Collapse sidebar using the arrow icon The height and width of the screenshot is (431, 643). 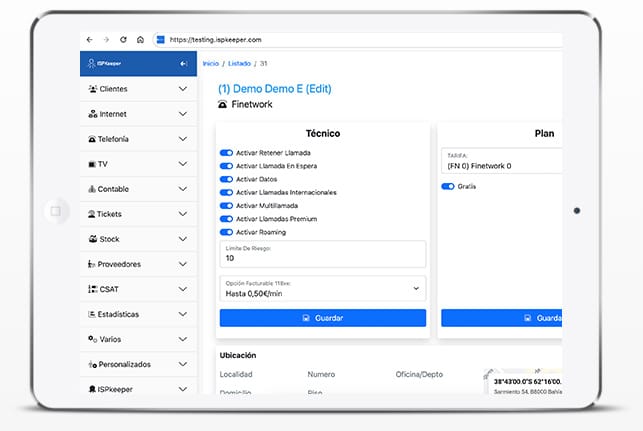click(183, 64)
